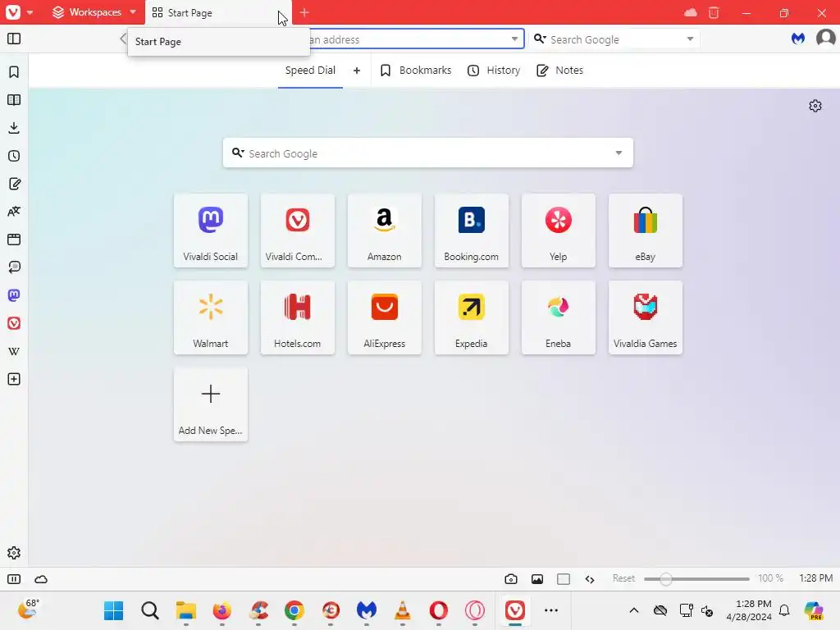Open the Walmart speed dial
The height and width of the screenshot is (630, 840).
coord(211,317)
